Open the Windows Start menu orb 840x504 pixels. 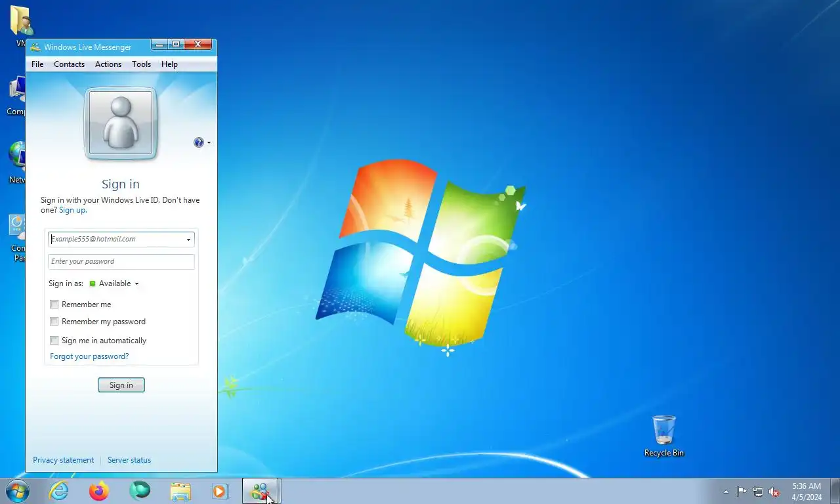(18, 491)
